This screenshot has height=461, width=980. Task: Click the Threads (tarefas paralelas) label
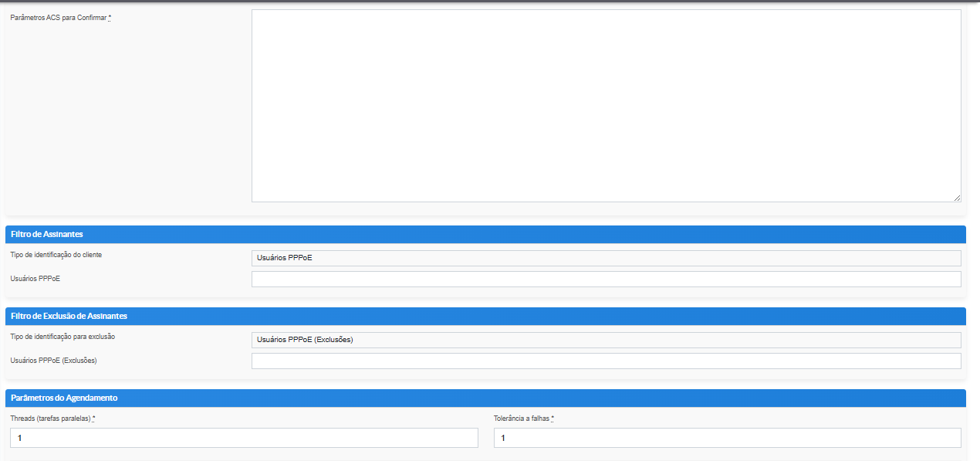point(50,419)
